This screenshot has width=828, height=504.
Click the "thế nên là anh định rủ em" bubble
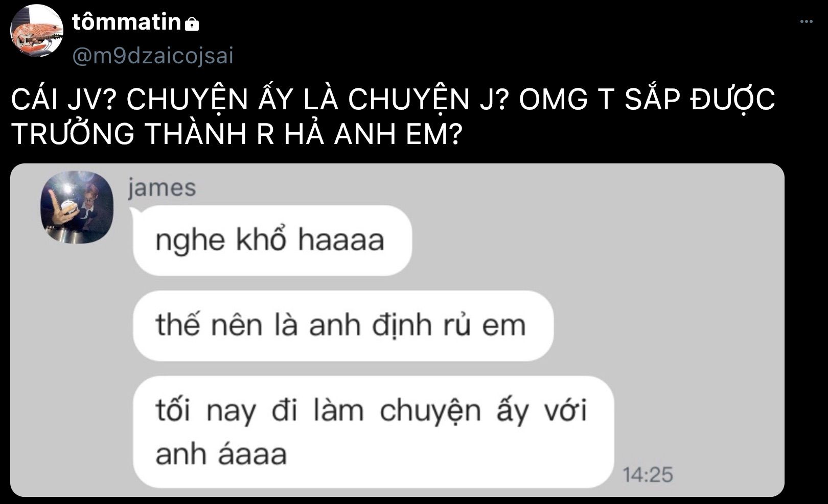(x=343, y=325)
